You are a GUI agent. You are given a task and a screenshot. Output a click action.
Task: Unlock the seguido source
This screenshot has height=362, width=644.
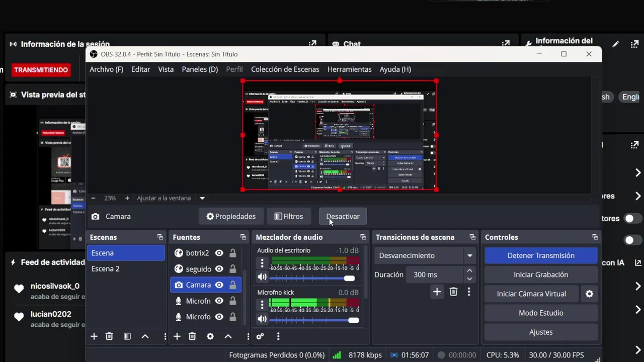233,269
